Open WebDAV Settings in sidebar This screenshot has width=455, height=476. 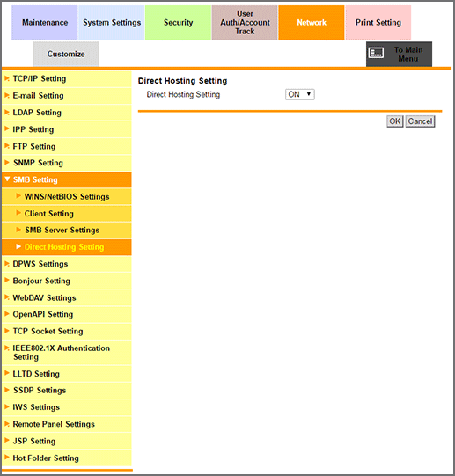pyautogui.click(x=67, y=298)
